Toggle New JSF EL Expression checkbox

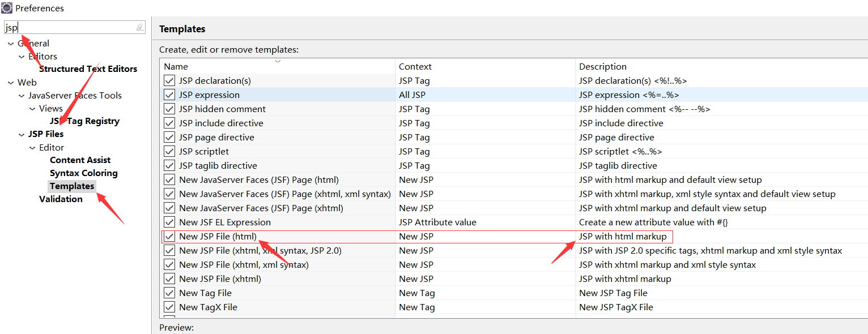point(169,222)
